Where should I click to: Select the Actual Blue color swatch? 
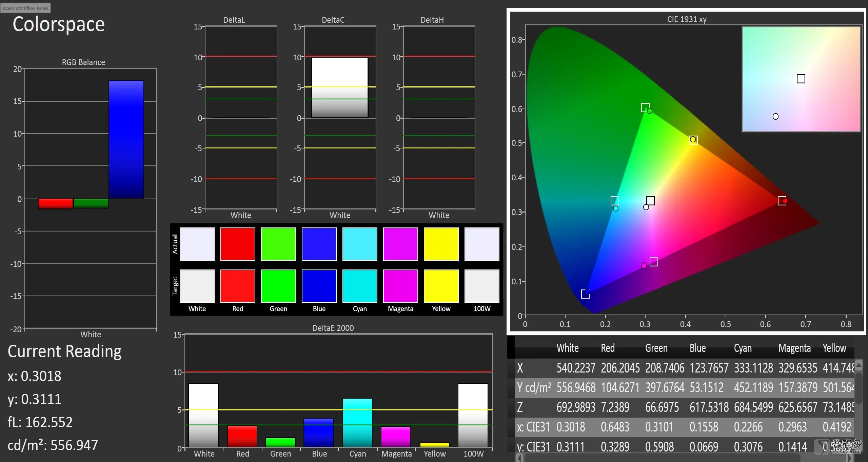point(319,244)
